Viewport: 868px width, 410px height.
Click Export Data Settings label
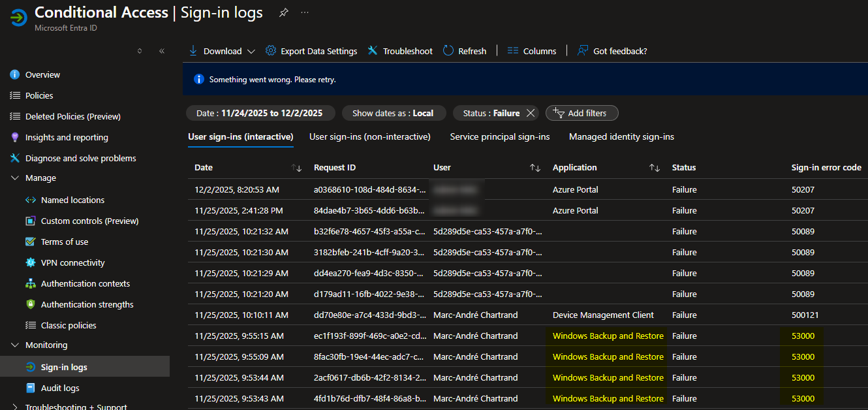(319, 51)
